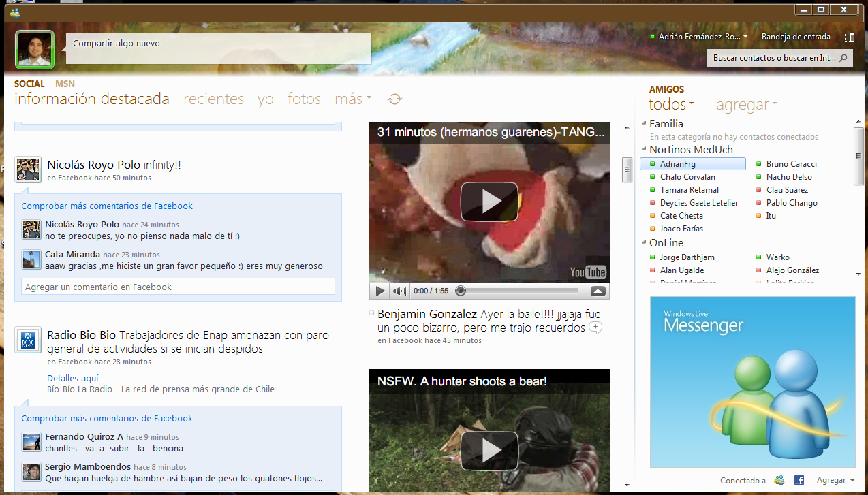Collapse the Familia contact group
This screenshot has height=495, width=868.
pos(643,124)
